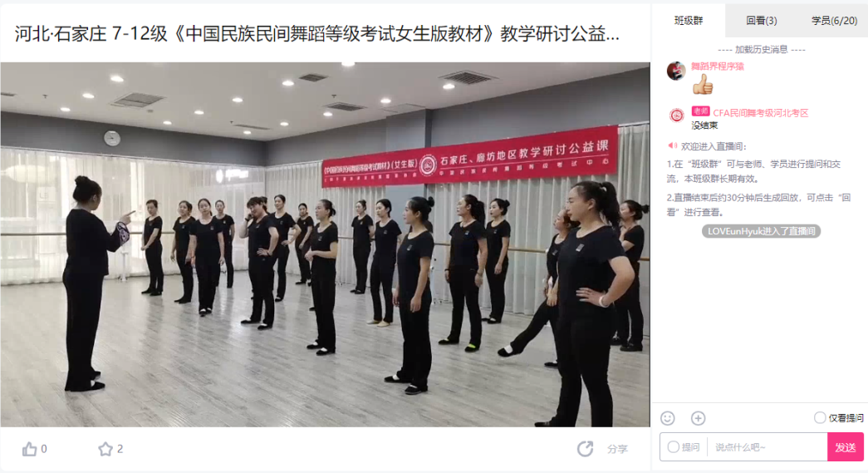Open the 回看(3) tab
868x473 pixels.
pyautogui.click(x=761, y=21)
